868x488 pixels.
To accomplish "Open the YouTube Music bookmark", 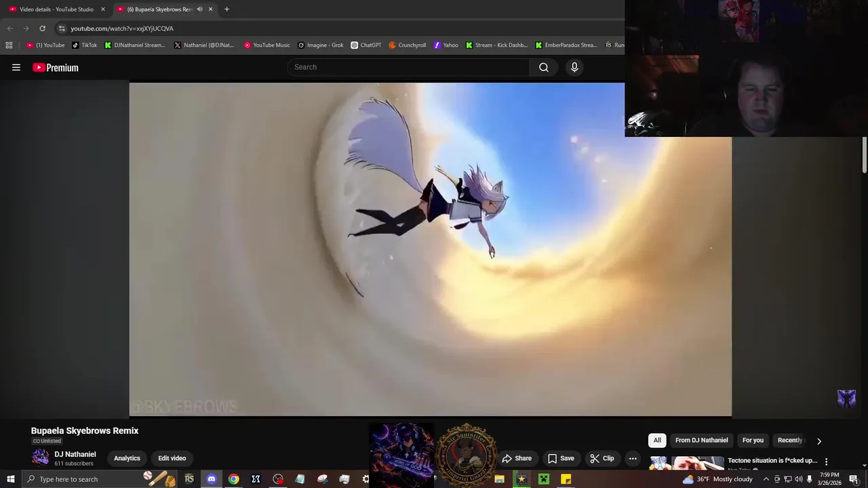I will (x=267, y=45).
